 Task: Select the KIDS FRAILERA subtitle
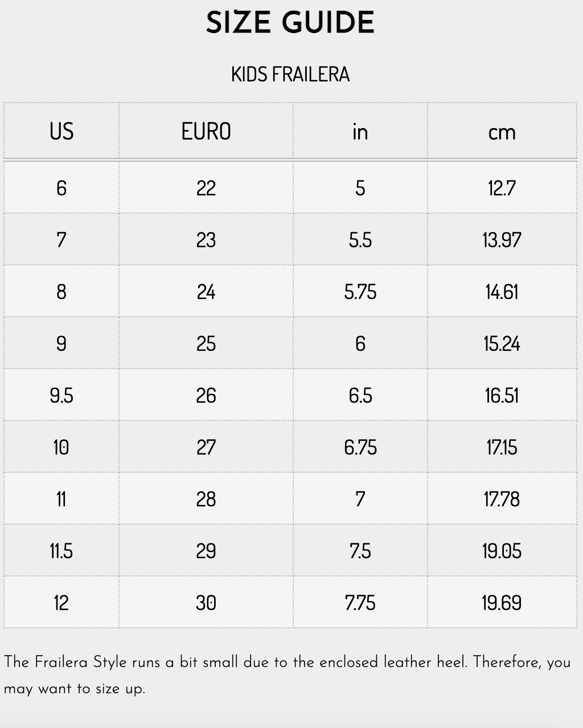pos(290,75)
